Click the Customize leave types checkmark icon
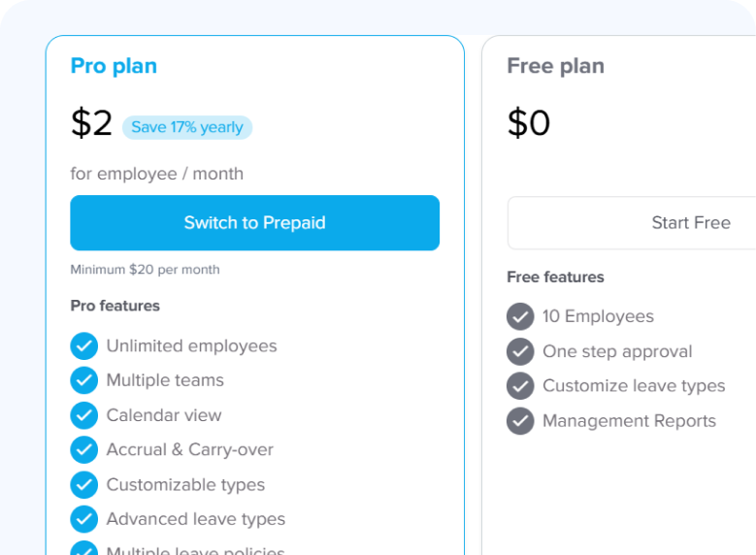Screen dimensions: 756x555 (x=520, y=386)
